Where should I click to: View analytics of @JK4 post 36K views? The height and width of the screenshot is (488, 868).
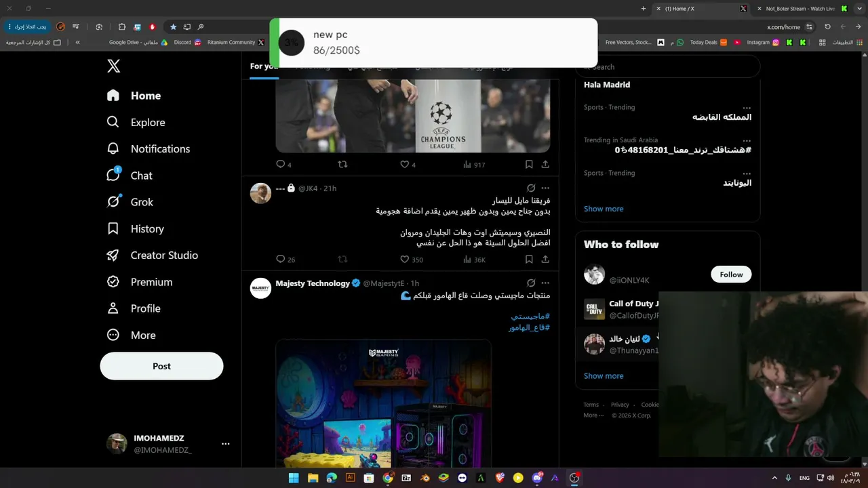[x=474, y=259]
